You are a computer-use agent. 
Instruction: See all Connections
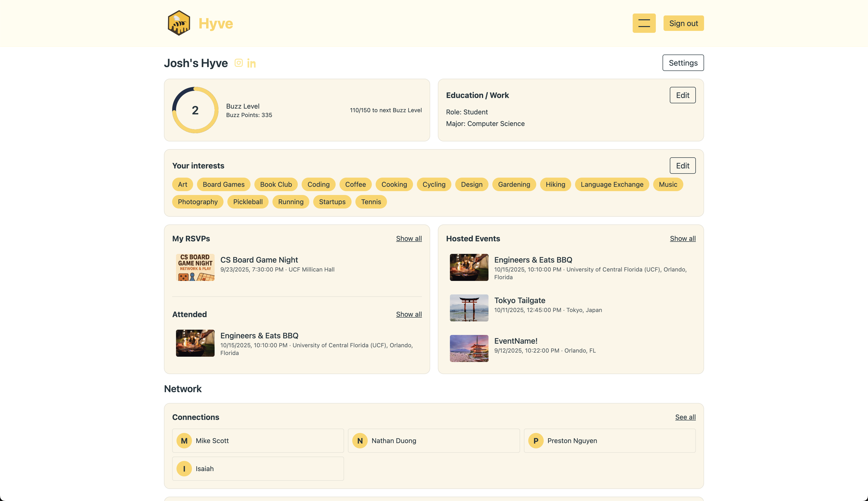pos(685,417)
